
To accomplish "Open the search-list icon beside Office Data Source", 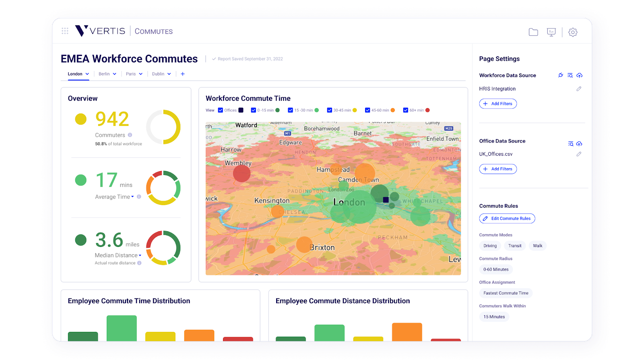I will pos(570,144).
